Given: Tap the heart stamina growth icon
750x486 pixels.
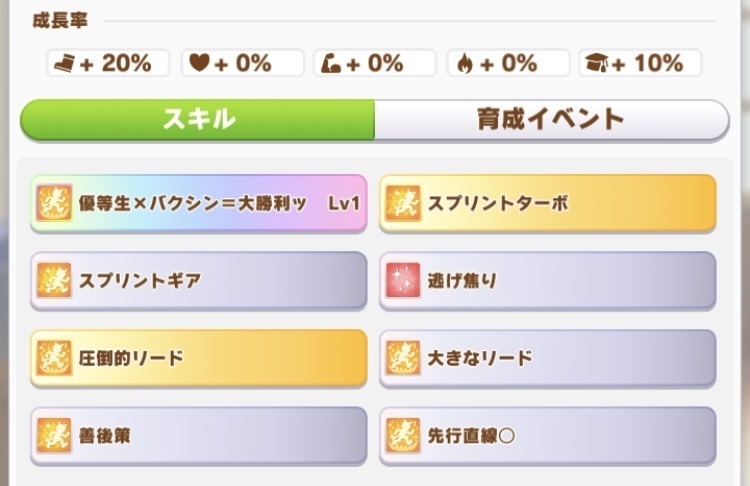Looking at the screenshot, I should tap(199, 63).
